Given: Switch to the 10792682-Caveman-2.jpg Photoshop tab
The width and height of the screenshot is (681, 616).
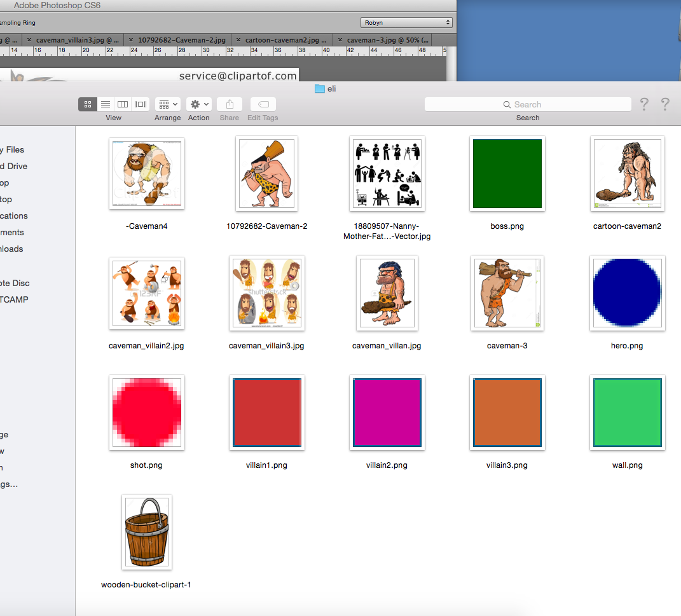Looking at the screenshot, I should 181,40.
